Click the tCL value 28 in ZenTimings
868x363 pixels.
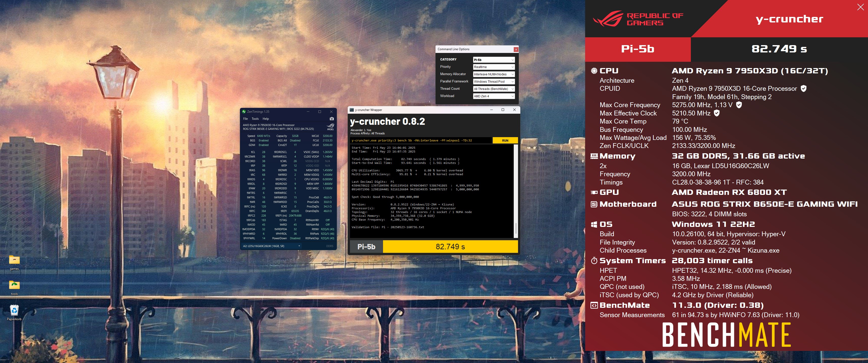(x=263, y=152)
